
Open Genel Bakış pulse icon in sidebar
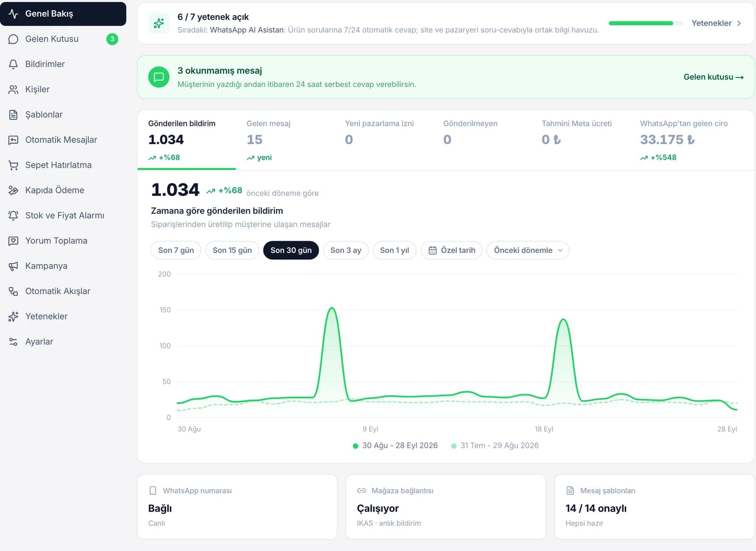click(x=13, y=14)
